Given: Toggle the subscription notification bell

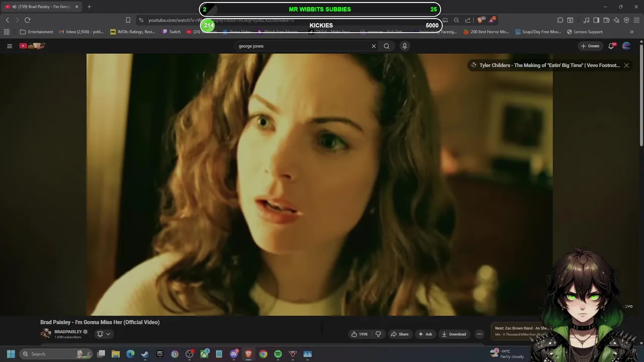Looking at the screenshot, I should 100,334.
